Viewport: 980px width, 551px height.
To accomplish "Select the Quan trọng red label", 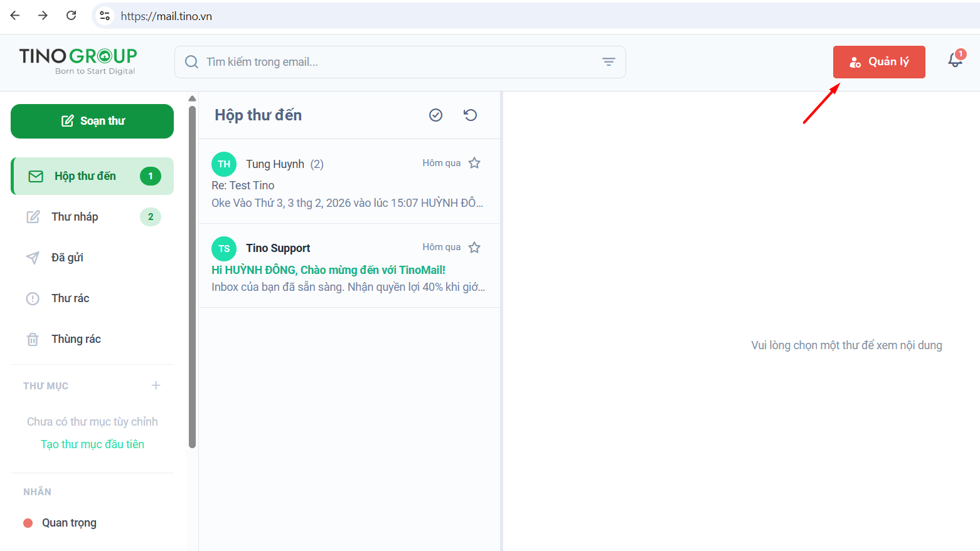I will pos(69,523).
